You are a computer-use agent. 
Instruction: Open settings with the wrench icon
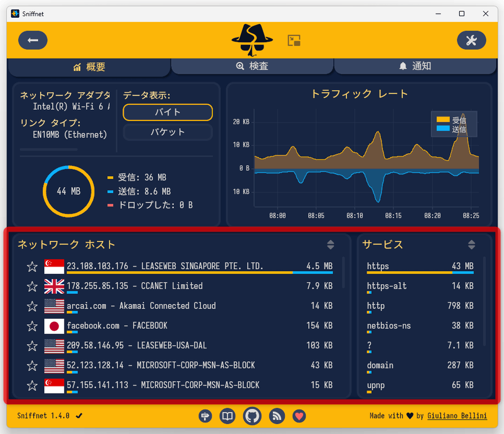[x=471, y=40]
